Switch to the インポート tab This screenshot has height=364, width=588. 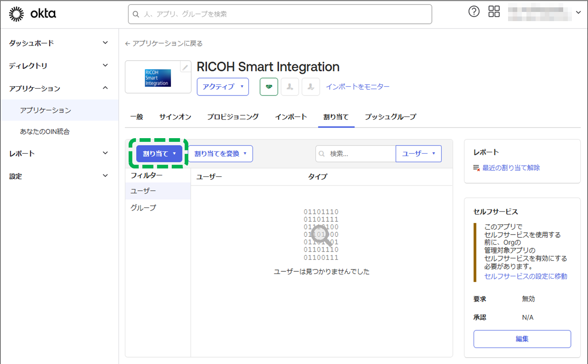291,117
